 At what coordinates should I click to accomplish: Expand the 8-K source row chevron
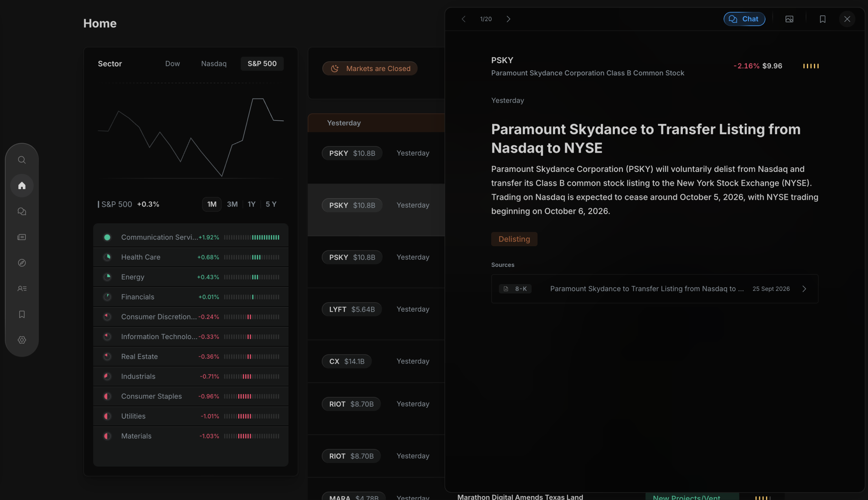point(804,289)
